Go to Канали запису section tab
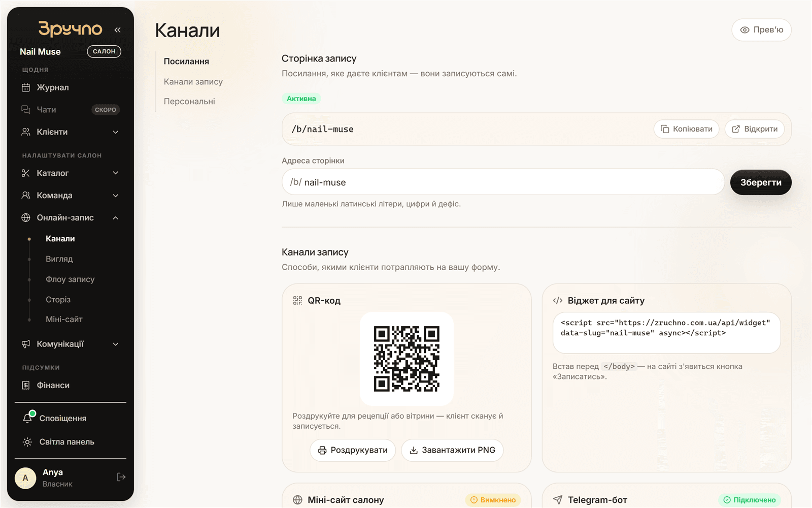Image resolution: width=812 pixels, height=508 pixels. 193,82
